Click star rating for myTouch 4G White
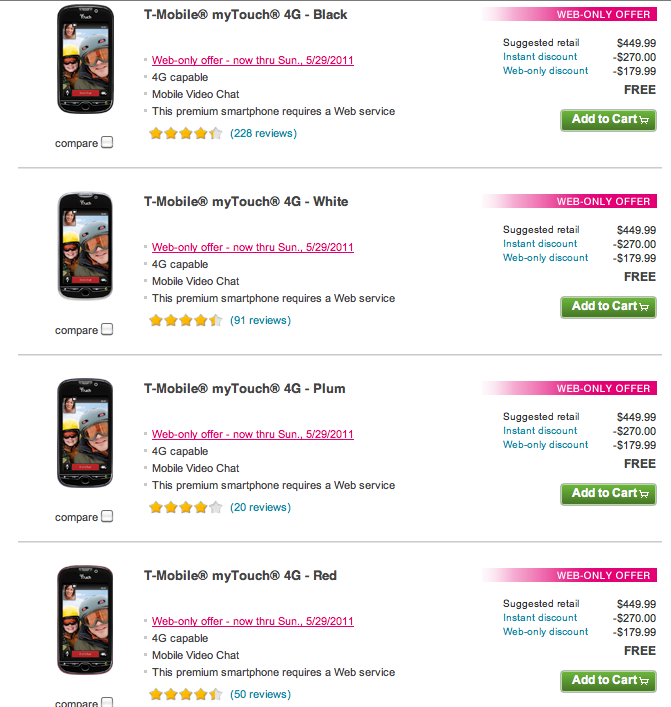 click(186, 321)
